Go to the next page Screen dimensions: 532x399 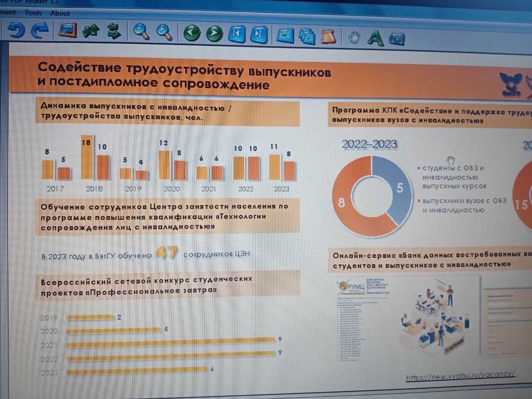point(214,34)
